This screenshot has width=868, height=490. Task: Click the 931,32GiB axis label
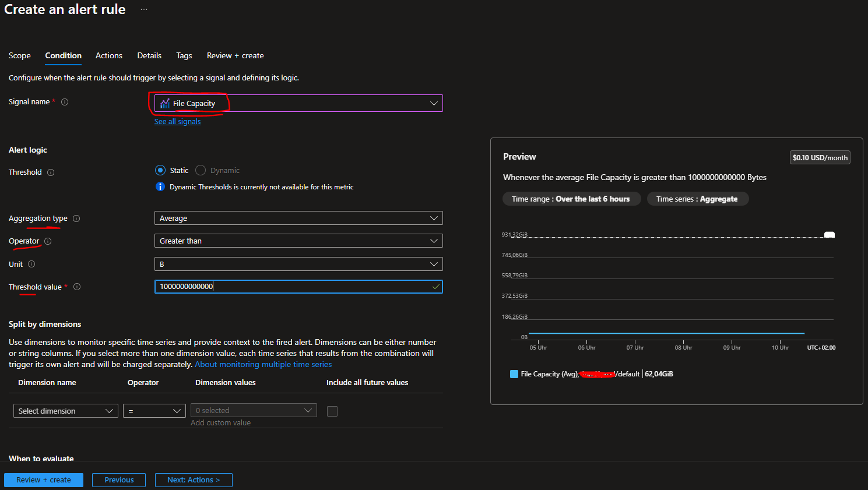[515, 234]
